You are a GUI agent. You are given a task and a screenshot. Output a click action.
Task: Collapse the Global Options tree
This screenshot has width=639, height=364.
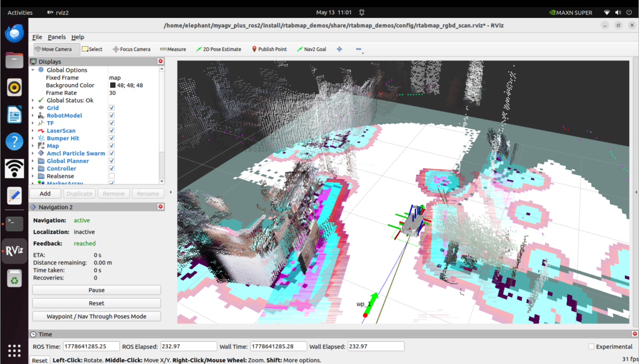coord(33,70)
